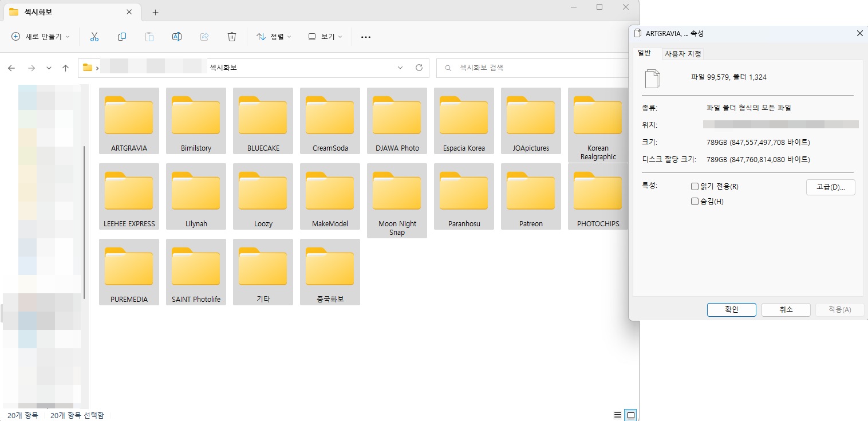The width and height of the screenshot is (868, 421).
Task: Click the 20개 항목 status text
Action: tap(23, 415)
